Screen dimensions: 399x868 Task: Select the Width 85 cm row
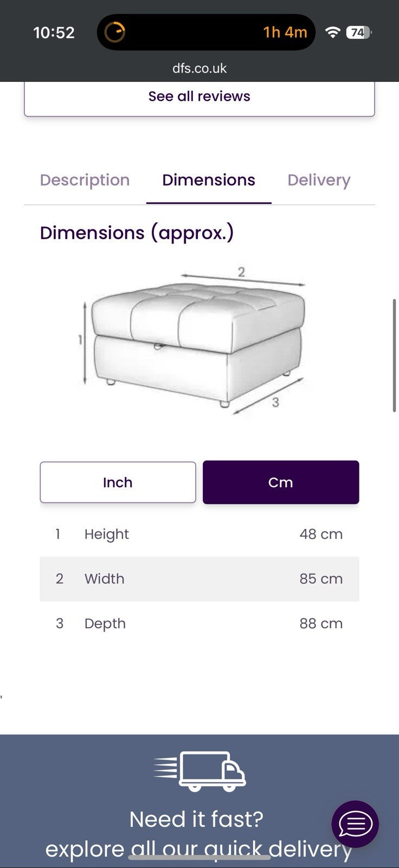click(x=200, y=579)
